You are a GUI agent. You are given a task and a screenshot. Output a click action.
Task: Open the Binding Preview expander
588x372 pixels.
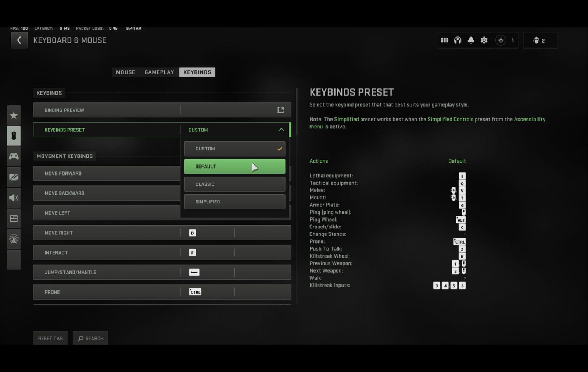tap(280, 110)
